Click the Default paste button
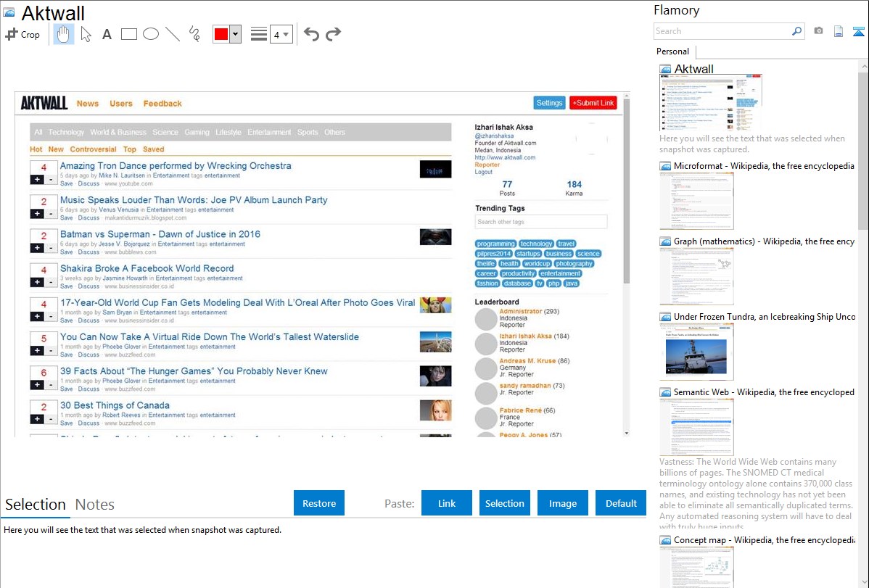 click(621, 503)
